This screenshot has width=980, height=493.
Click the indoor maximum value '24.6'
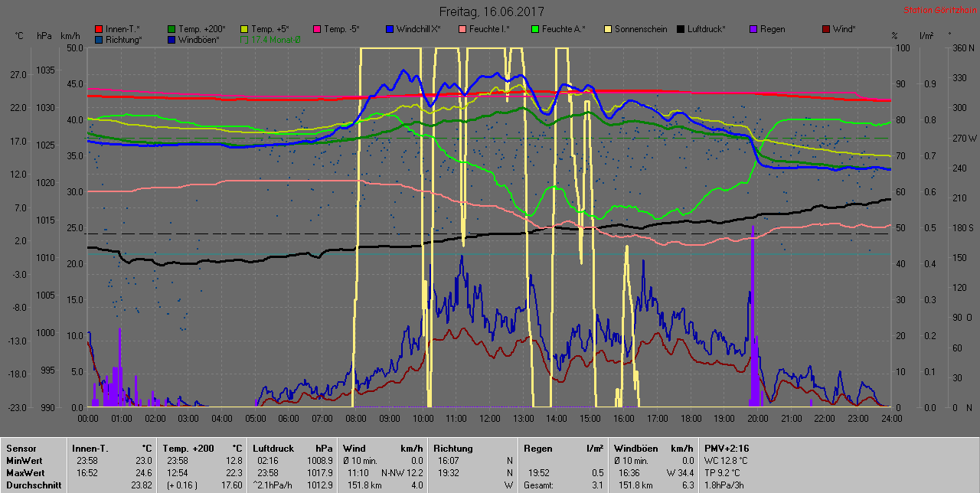pyautogui.click(x=145, y=473)
